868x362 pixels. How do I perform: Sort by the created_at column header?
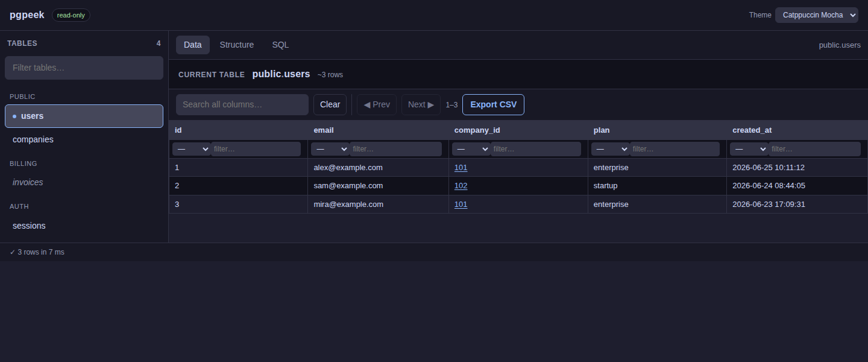(797, 130)
